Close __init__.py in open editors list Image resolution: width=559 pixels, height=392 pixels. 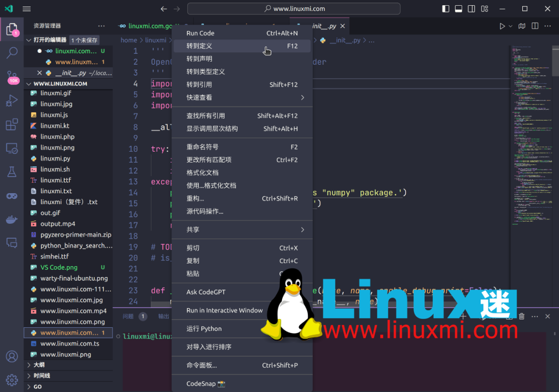pos(39,73)
